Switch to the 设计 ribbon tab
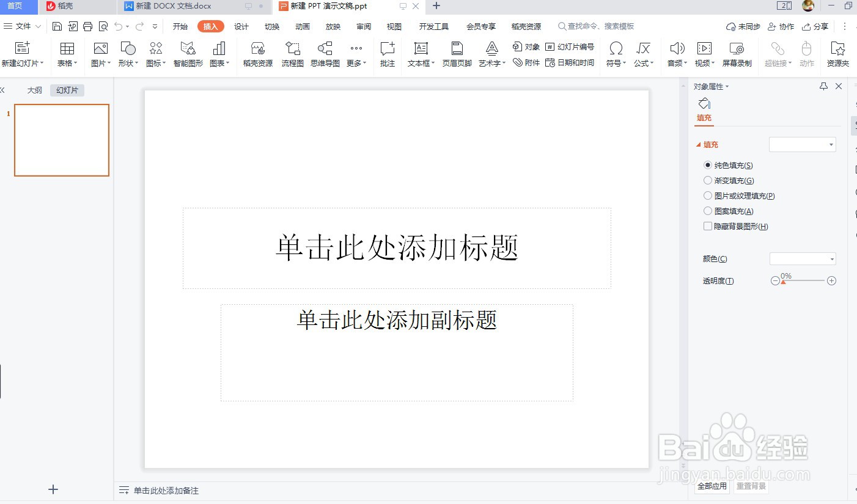This screenshot has width=857, height=504. pos(241,26)
